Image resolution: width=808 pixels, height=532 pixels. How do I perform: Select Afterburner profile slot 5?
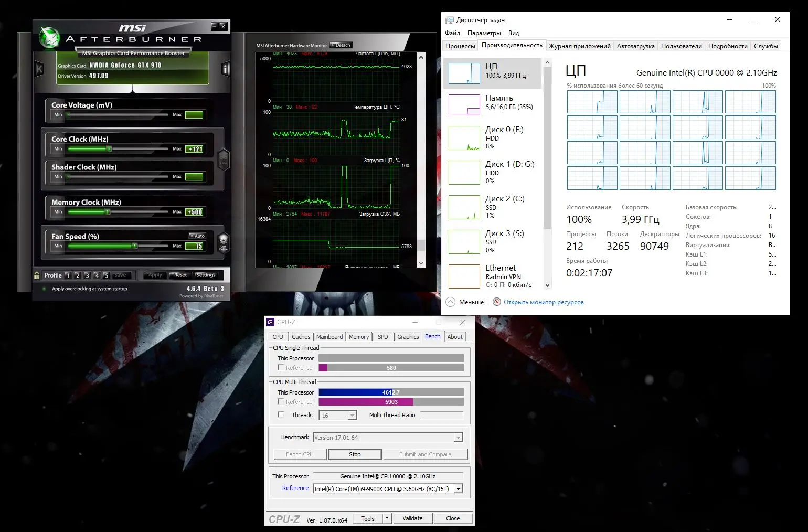coord(106,275)
